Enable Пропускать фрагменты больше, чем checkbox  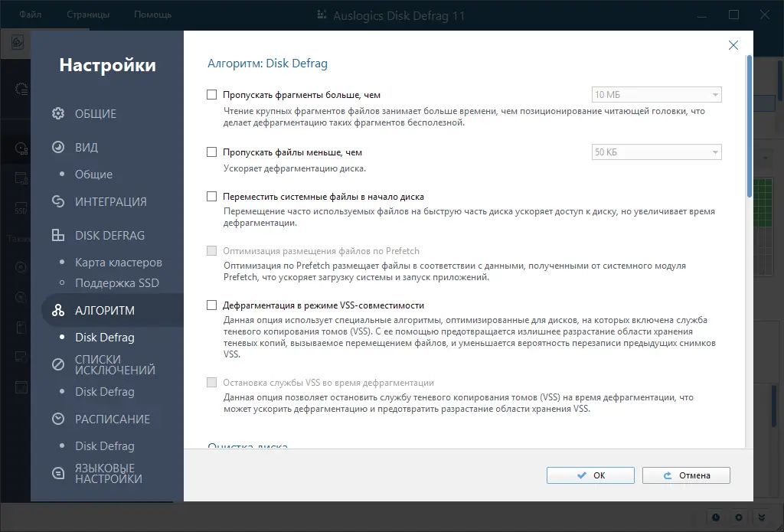211,94
